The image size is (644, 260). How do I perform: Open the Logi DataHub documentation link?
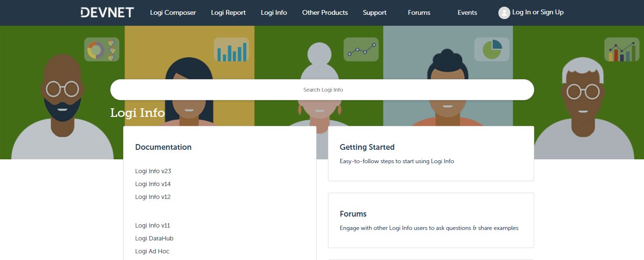click(x=154, y=239)
